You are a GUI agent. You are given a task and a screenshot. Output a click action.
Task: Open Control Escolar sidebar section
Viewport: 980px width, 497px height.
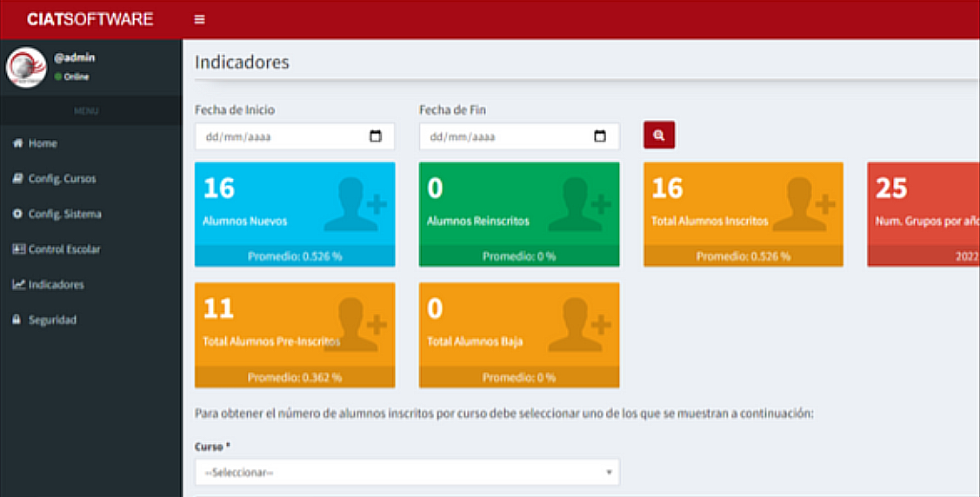pos(63,249)
